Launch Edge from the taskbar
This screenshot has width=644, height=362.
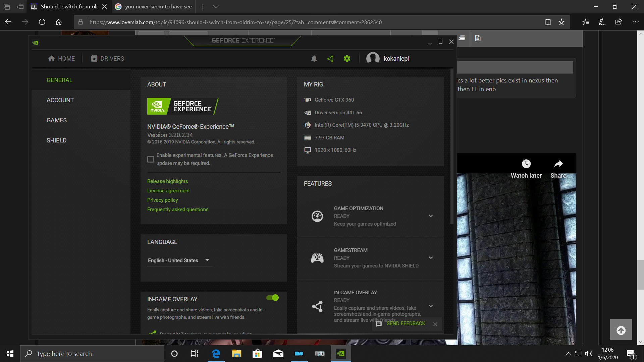[216, 354]
